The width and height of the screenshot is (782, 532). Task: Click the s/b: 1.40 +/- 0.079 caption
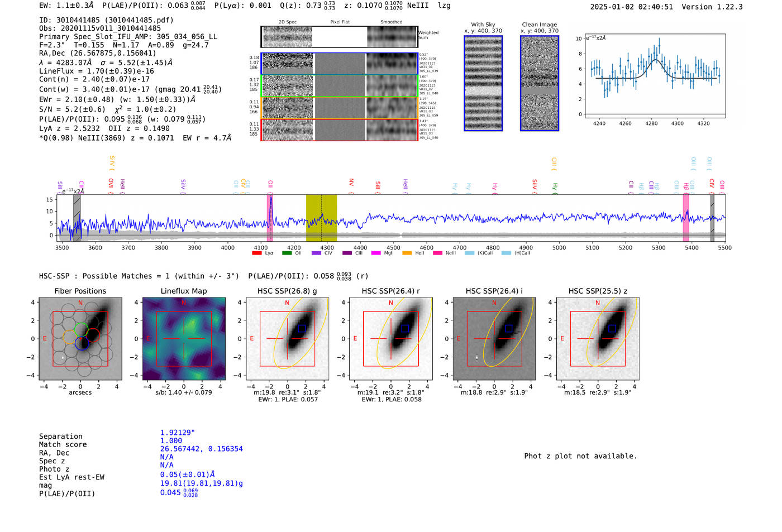click(184, 392)
